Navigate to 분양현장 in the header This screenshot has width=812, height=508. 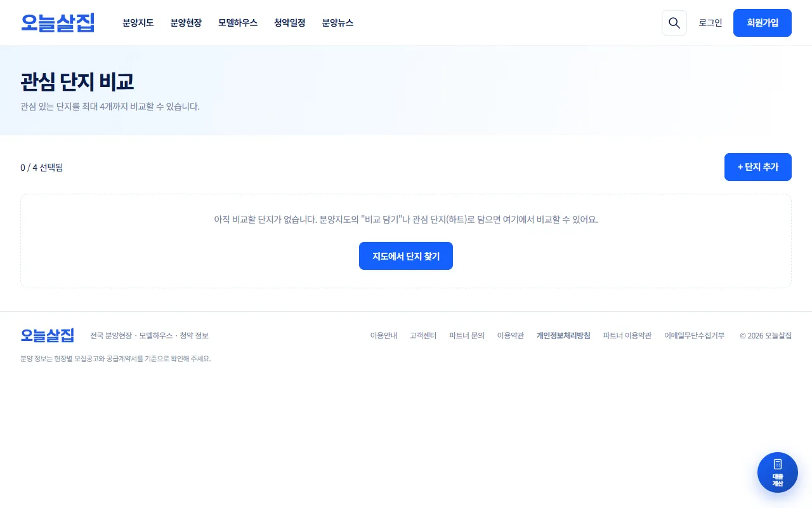(x=186, y=23)
